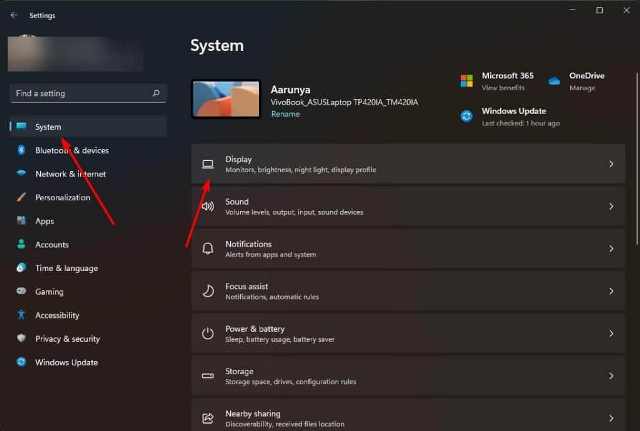Click the Power & battery power icon
Screen dimensions: 640x431
tap(208, 333)
